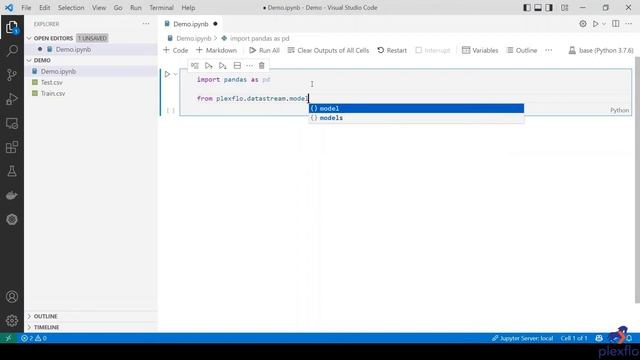Collapse the DEMO folder section
This screenshot has width=640, height=360.
pyautogui.click(x=91, y=60)
